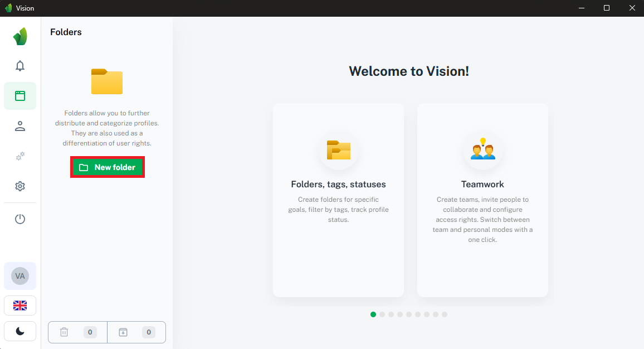This screenshot has height=349, width=644.
Task: Create a New folder
Action: click(x=107, y=167)
